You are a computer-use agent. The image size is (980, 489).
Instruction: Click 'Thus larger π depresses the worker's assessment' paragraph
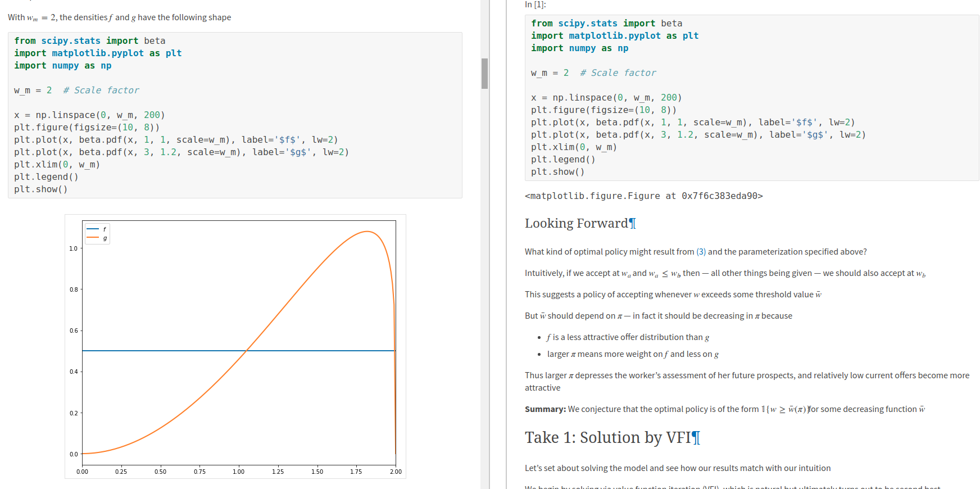[747, 382]
